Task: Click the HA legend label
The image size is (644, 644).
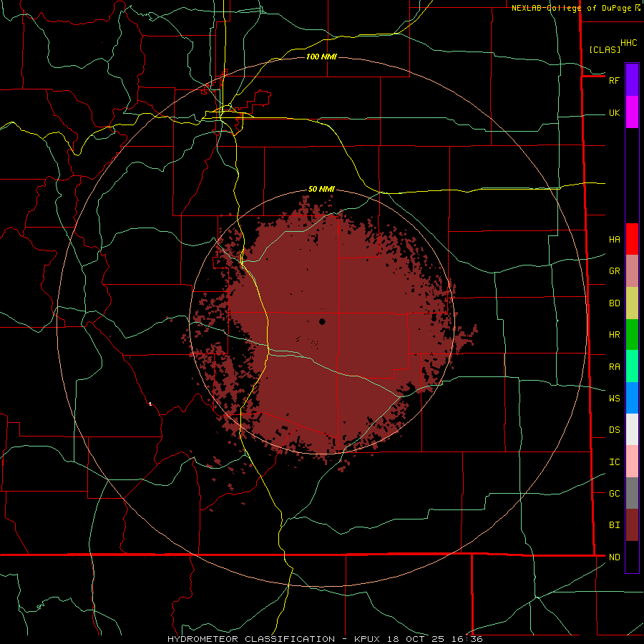Action: coord(614,239)
